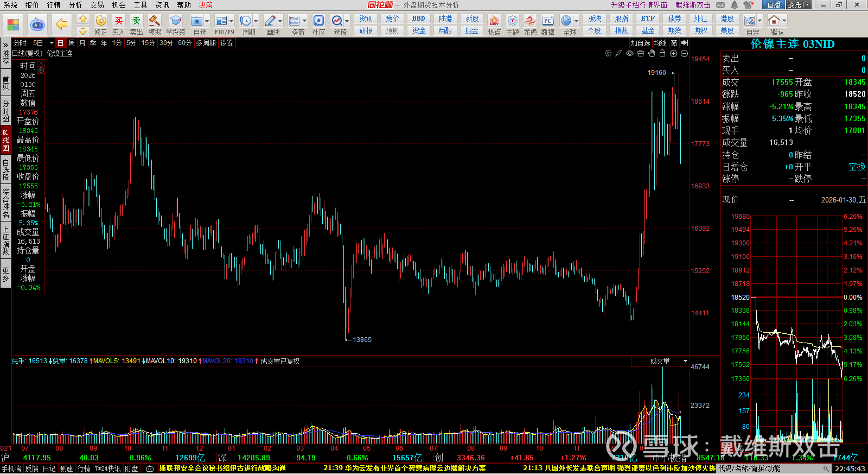
Task: Click the print icon above the chart
Action: point(641,53)
